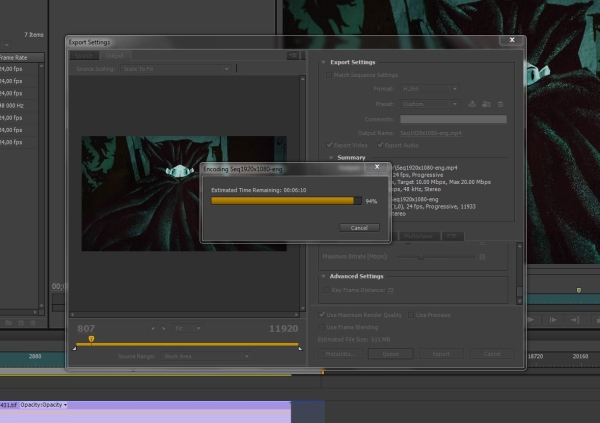Toggle Use Frame Blending checkbox
Screen dimensions: 600x423
pos(321,327)
